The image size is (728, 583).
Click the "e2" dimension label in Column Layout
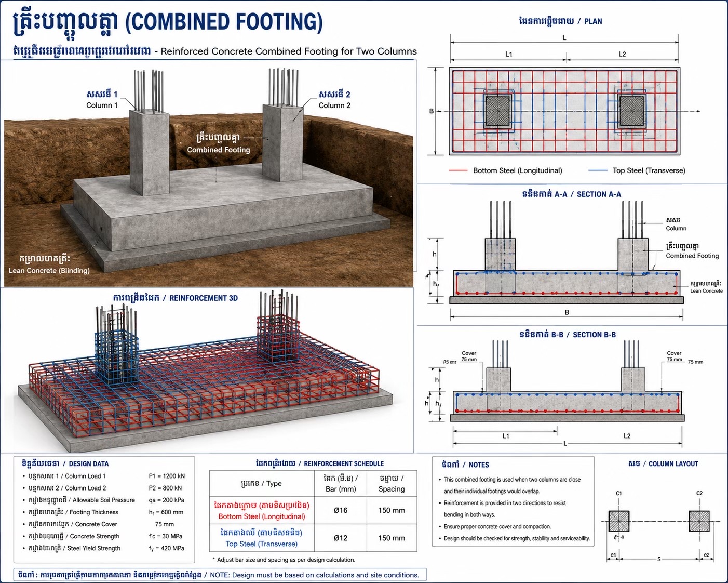(707, 555)
